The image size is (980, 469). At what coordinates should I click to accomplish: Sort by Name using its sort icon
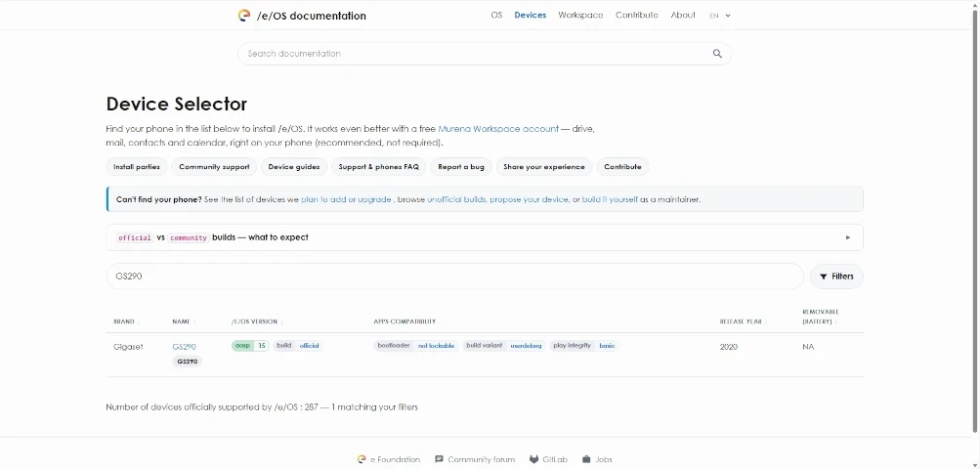point(195,322)
